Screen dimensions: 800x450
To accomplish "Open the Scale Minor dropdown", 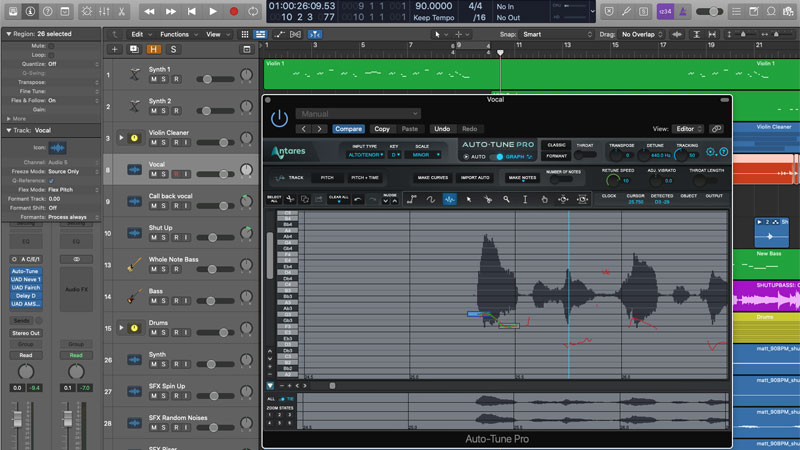I will click(422, 155).
